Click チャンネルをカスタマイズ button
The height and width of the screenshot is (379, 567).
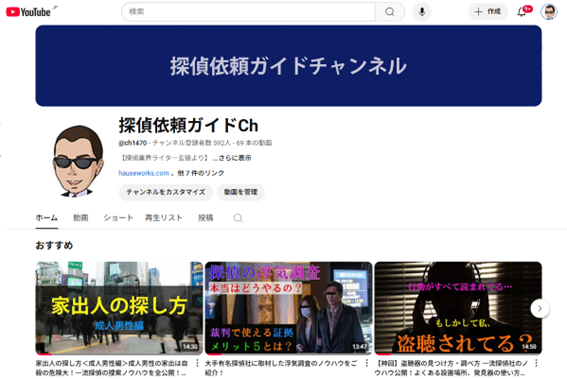pyautogui.click(x=166, y=192)
